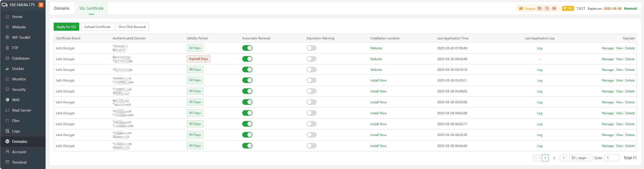Click the Apply for SSL button
The width and height of the screenshot is (644, 169).
66,27
